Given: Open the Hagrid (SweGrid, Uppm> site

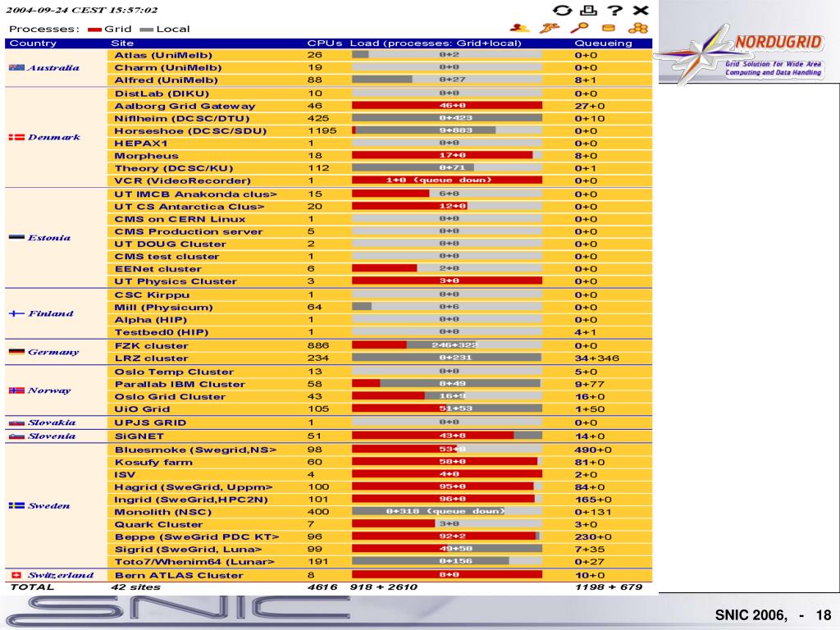Looking at the screenshot, I should [194, 487].
